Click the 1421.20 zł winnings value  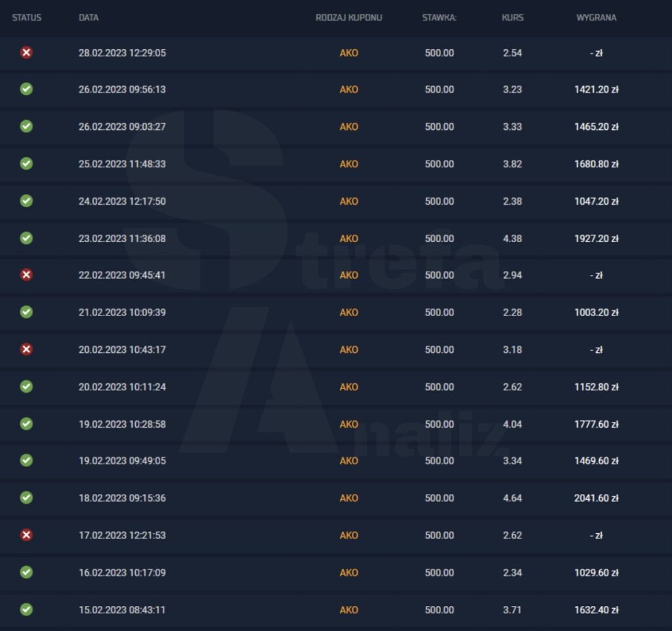[x=596, y=89]
